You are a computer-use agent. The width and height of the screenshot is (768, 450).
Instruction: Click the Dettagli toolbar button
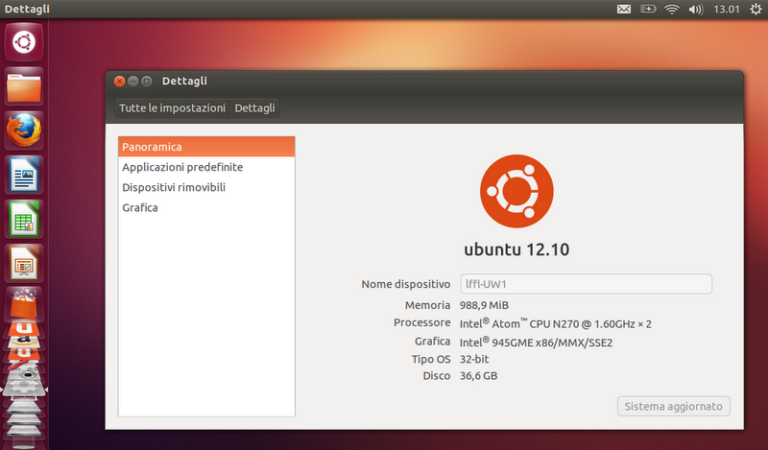(254, 108)
